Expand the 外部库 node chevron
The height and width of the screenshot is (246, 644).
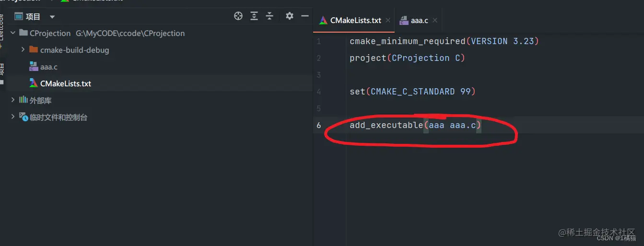pos(12,100)
